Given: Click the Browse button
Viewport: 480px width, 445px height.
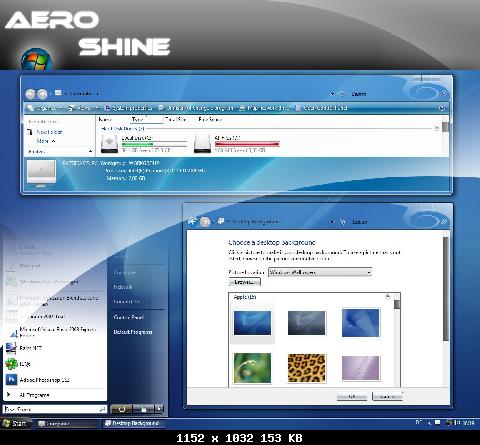Looking at the screenshot, I should tap(245, 282).
